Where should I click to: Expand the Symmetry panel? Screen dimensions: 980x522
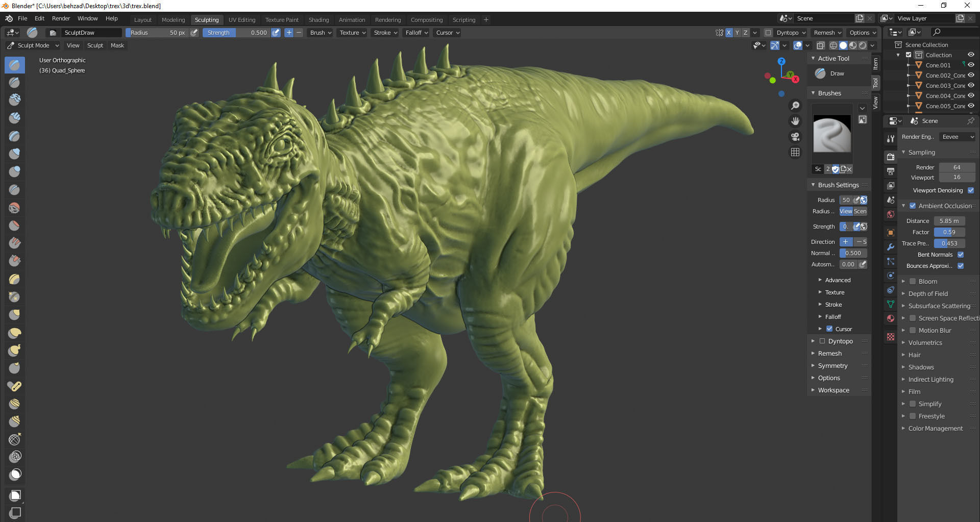(x=832, y=365)
